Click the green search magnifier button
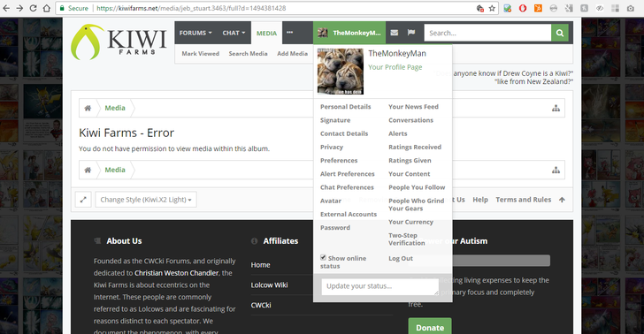This screenshot has height=334, width=644. 560,33
